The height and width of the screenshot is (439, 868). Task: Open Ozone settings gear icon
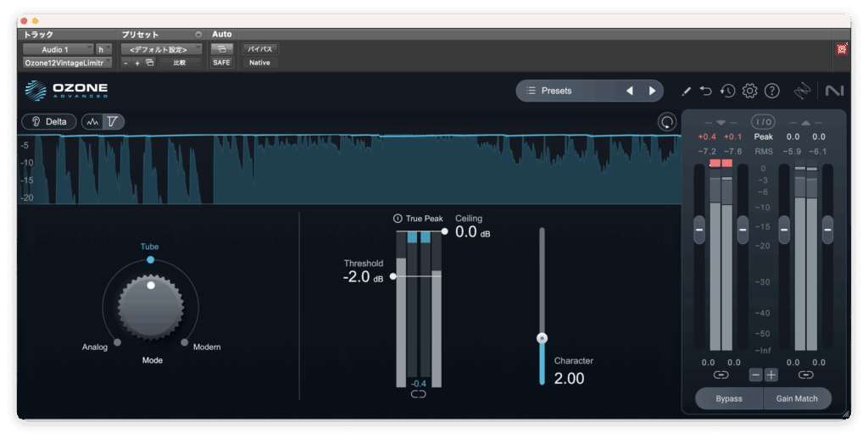(749, 91)
